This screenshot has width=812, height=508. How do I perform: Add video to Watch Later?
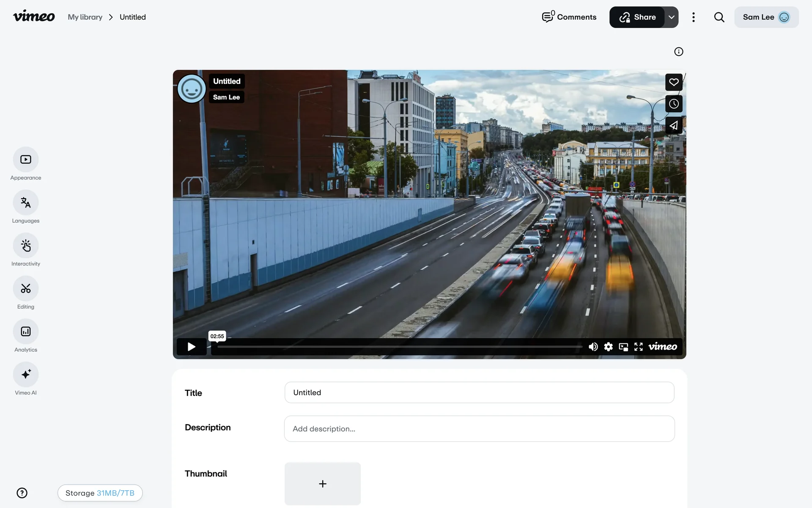[x=674, y=104]
